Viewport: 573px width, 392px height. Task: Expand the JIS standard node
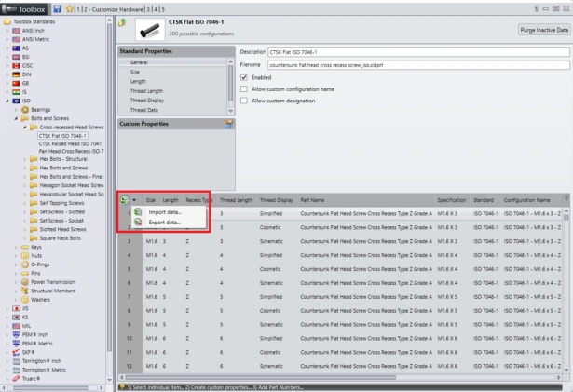[x=7, y=308]
